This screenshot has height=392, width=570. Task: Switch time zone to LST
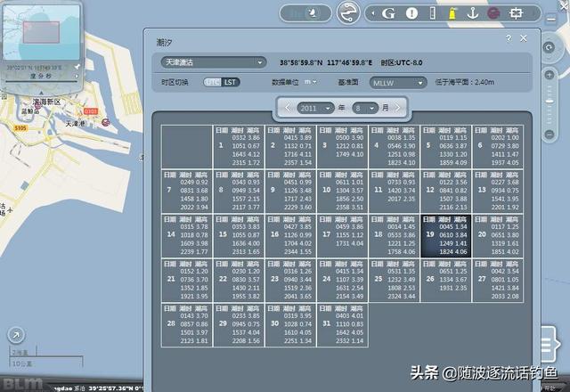(231, 82)
